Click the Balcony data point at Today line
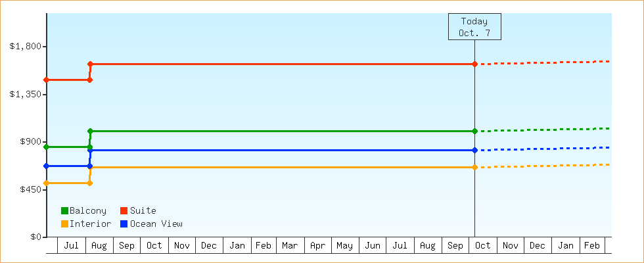Image resolution: width=644 pixels, height=263 pixels. click(x=474, y=131)
